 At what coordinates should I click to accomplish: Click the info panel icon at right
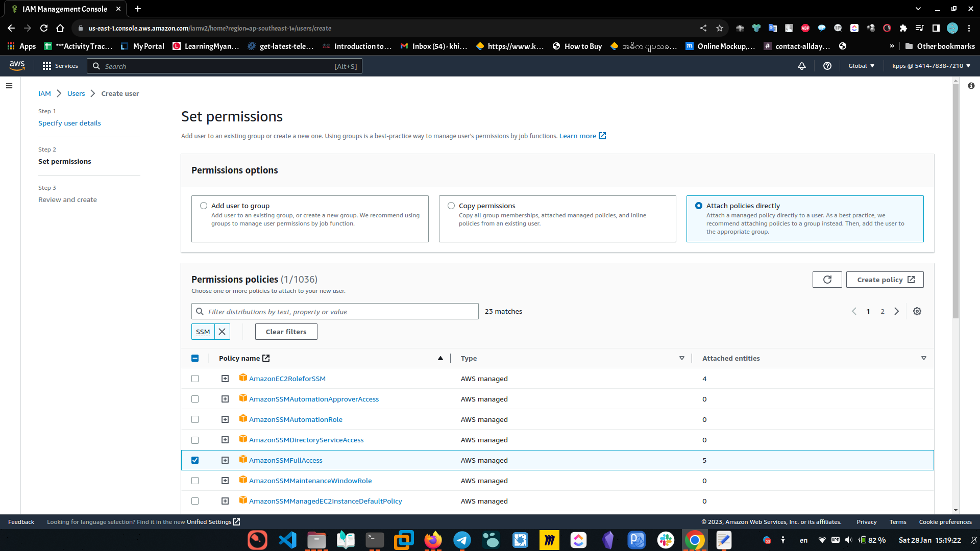click(971, 86)
